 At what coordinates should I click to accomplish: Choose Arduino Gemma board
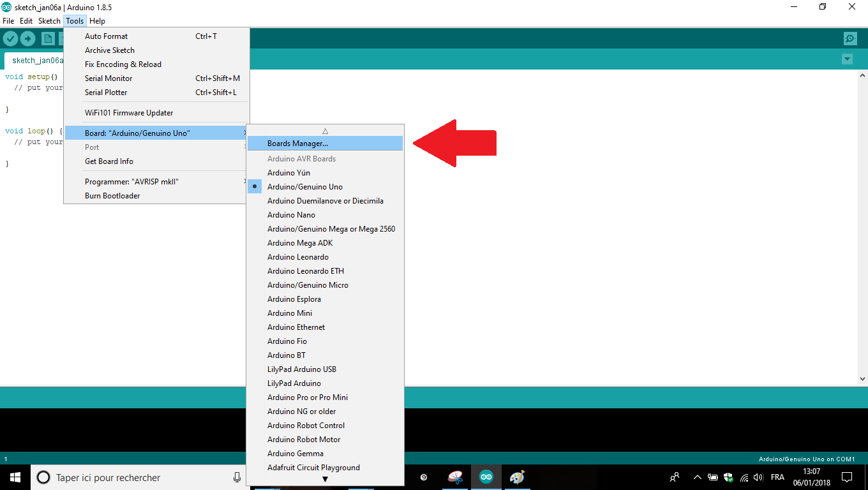(x=325, y=454)
